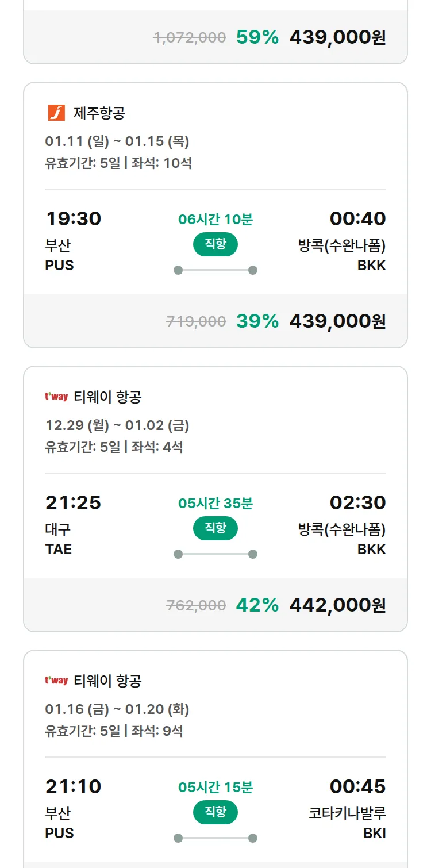The image size is (431, 868).
Task: Click the 21:10 Busan departure time
Action: click(x=73, y=786)
